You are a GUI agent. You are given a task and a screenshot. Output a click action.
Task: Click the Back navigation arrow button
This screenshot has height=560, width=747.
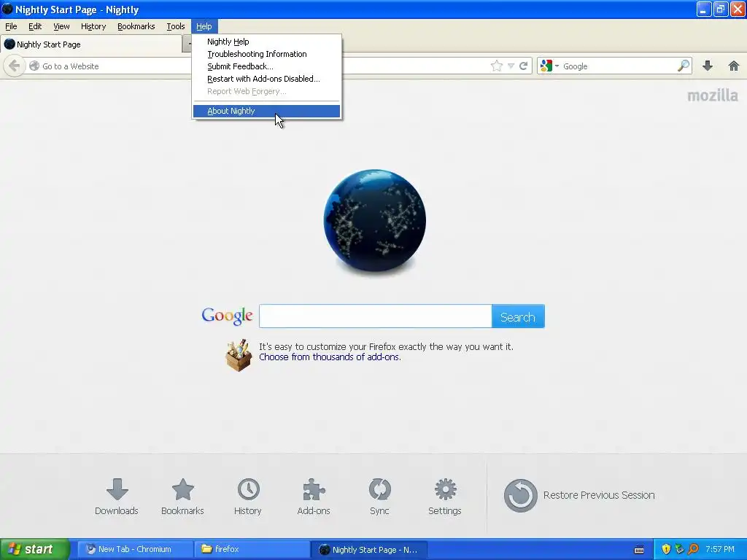(x=15, y=66)
